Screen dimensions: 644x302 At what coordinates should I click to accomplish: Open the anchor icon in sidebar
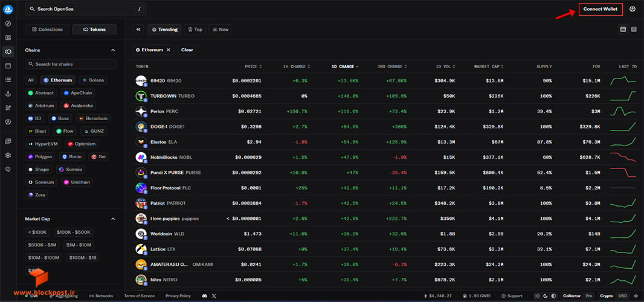click(8, 94)
